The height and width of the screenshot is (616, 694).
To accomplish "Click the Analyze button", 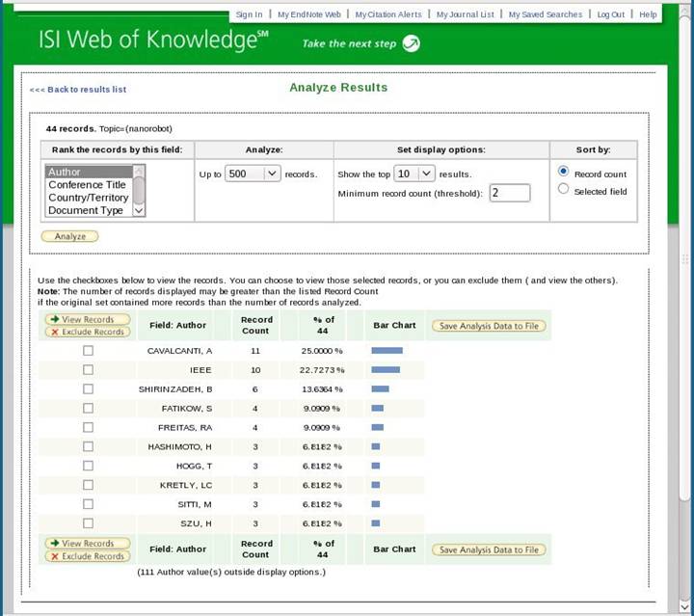I will [70, 236].
